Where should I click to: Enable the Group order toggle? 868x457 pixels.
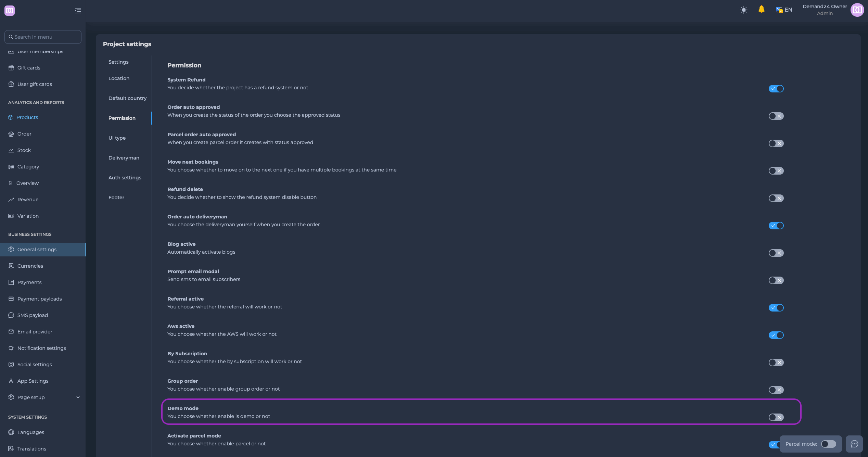[x=776, y=390]
